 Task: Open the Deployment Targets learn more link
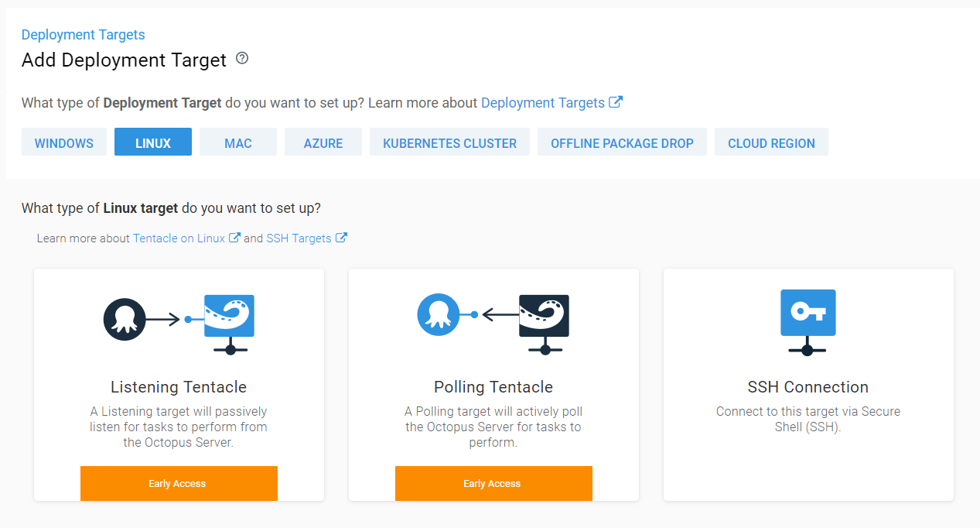(x=543, y=103)
